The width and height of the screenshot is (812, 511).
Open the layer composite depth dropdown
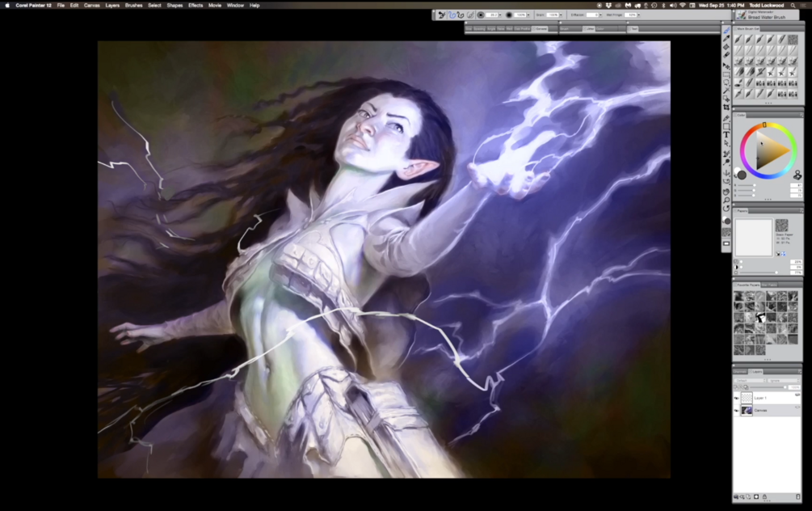(x=784, y=380)
